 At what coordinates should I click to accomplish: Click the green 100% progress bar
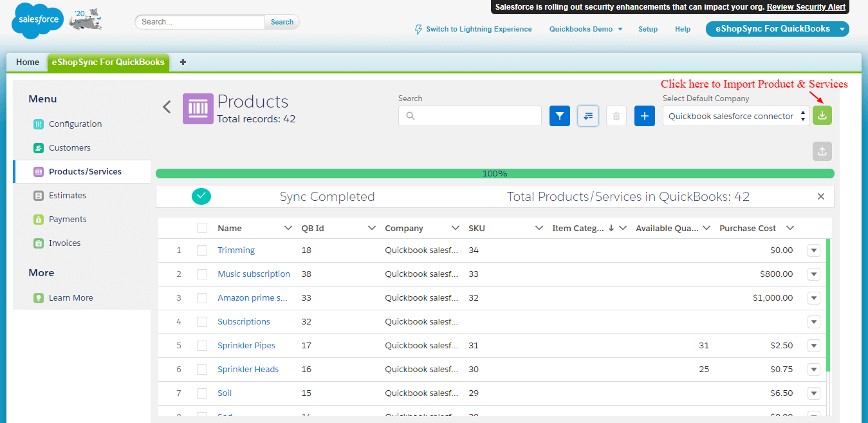[x=495, y=174]
